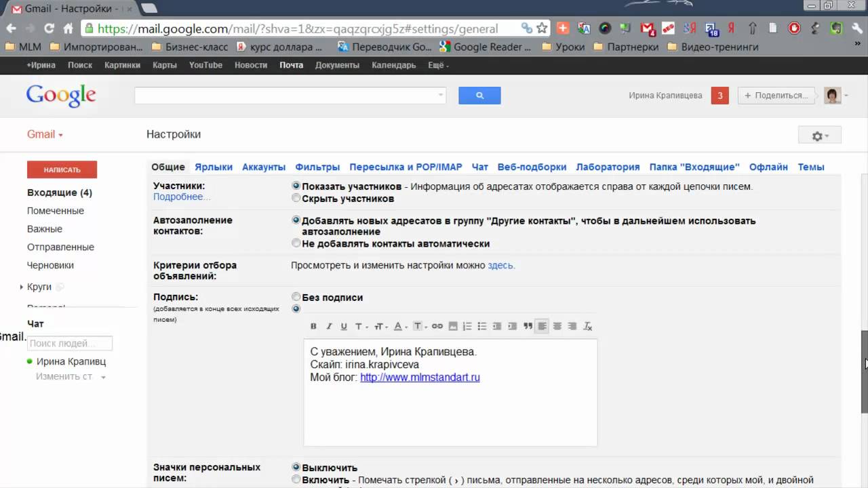Open mlmstandart.ru link in signature
Image resolution: width=868 pixels, height=488 pixels.
click(420, 377)
